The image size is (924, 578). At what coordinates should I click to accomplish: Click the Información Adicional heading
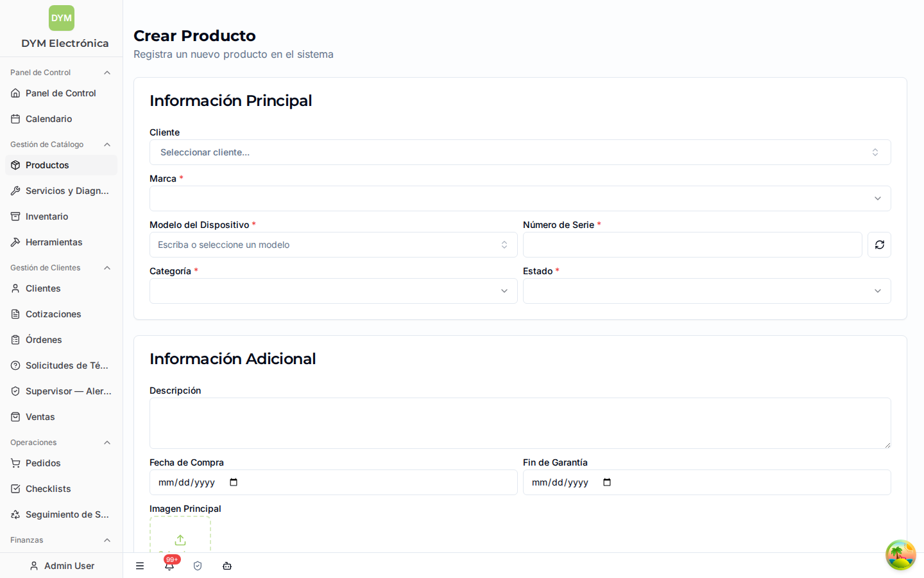click(x=232, y=358)
